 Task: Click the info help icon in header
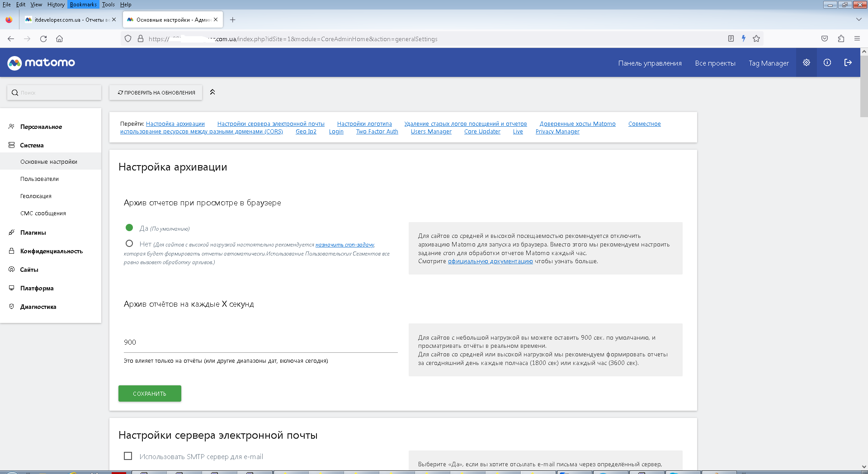click(x=827, y=63)
